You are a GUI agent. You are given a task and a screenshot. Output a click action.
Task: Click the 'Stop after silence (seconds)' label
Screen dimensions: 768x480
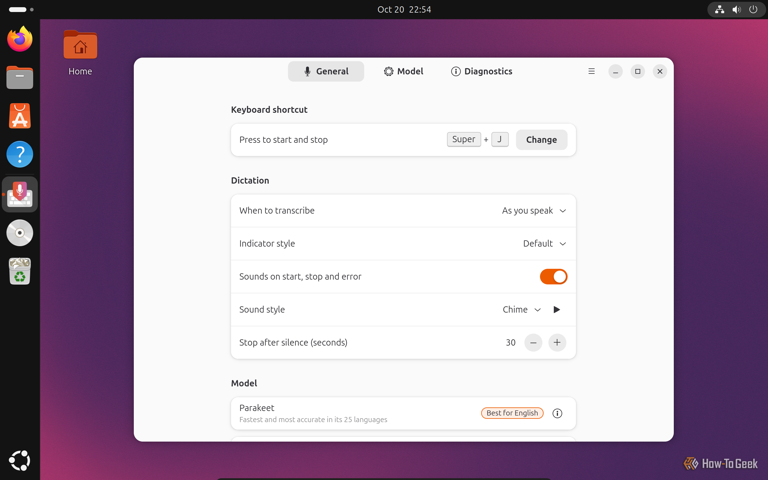coord(293,343)
